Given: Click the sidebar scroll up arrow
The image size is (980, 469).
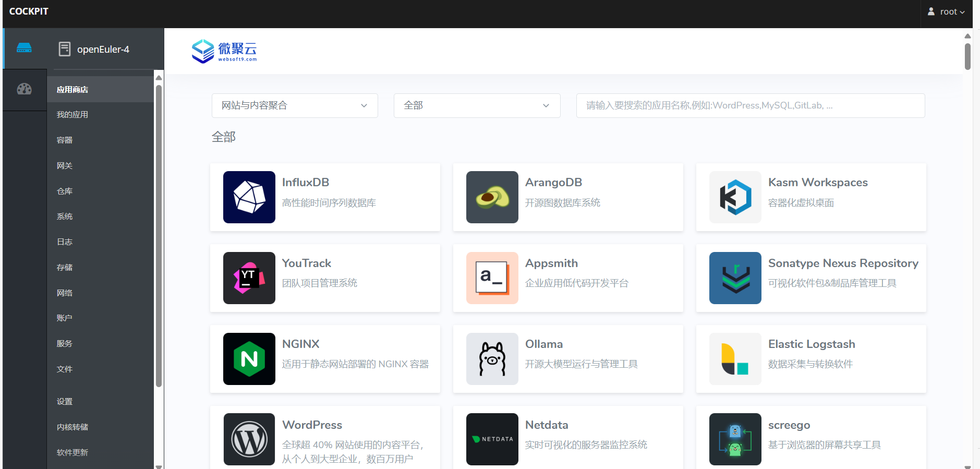Looking at the screenshot, I should (x=159, y=78).
